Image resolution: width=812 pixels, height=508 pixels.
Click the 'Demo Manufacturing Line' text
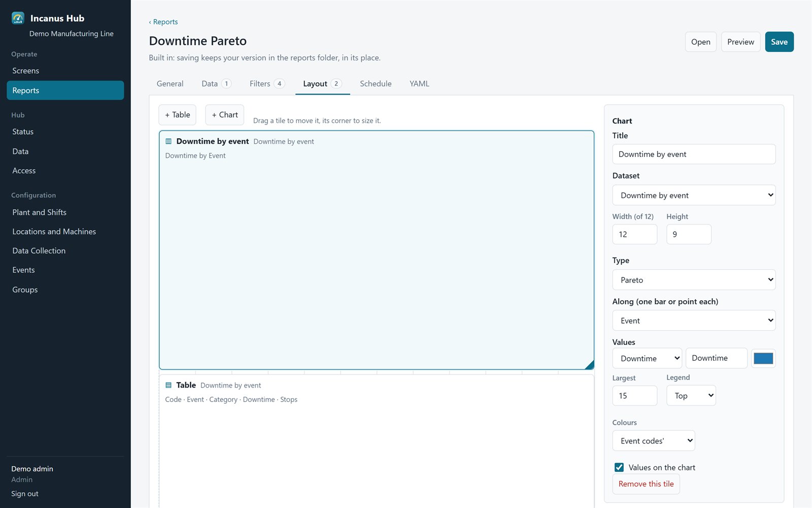click(x=71, y=34)
